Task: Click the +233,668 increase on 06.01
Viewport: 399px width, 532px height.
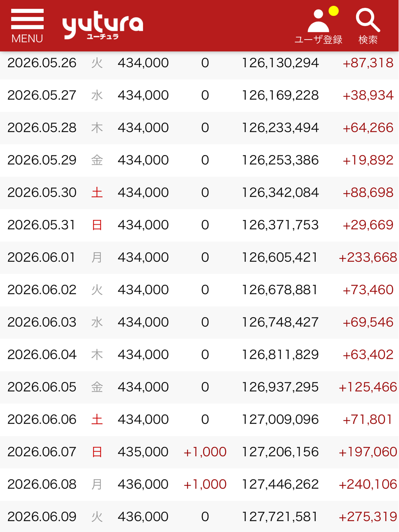Action: coord(368,257)
